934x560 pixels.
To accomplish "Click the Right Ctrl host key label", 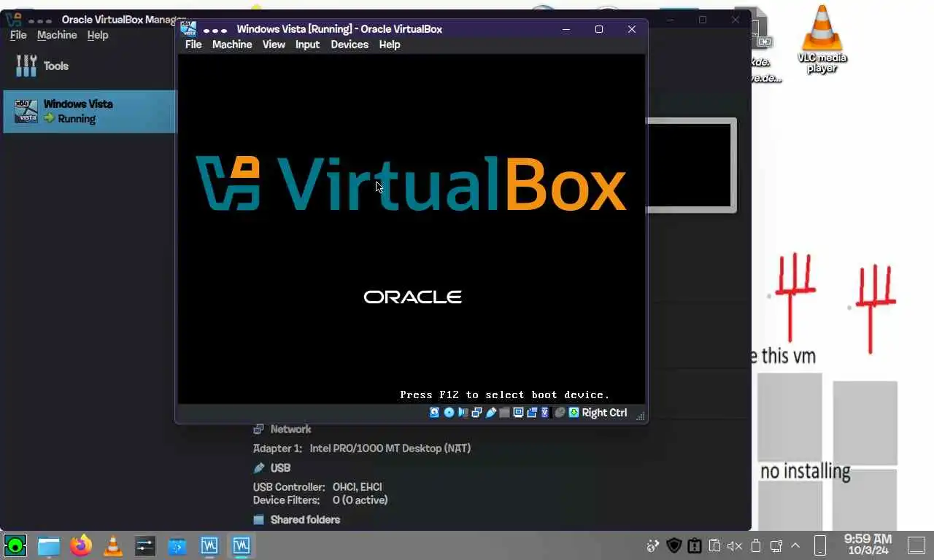I will click(604, 413).
